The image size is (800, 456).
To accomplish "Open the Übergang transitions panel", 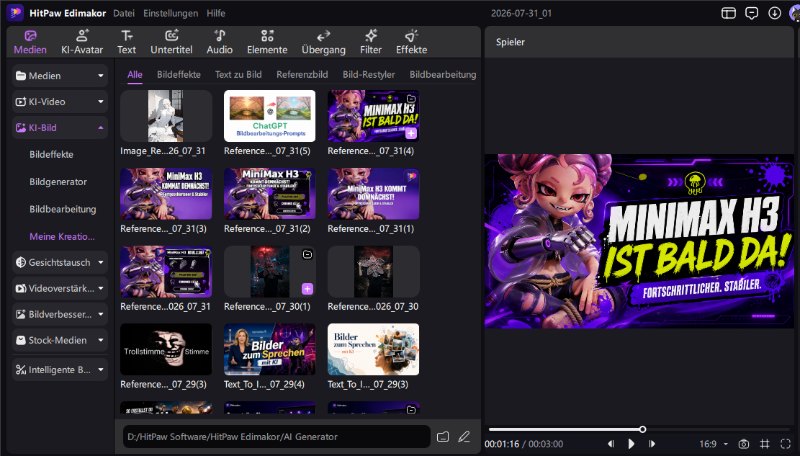I will click(x=323, y=42).
